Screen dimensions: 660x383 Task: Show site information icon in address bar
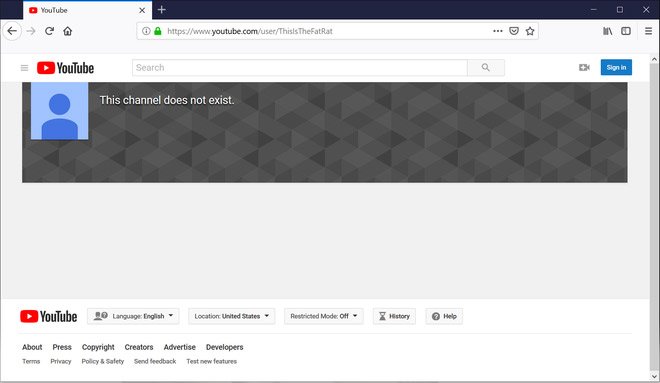pos(146,31)
